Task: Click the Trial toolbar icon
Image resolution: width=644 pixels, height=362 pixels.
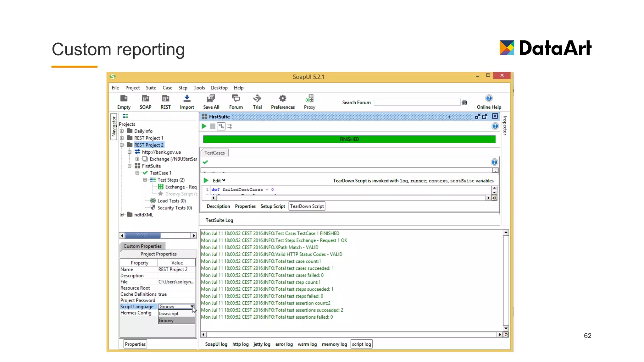Action: point(257,102)
